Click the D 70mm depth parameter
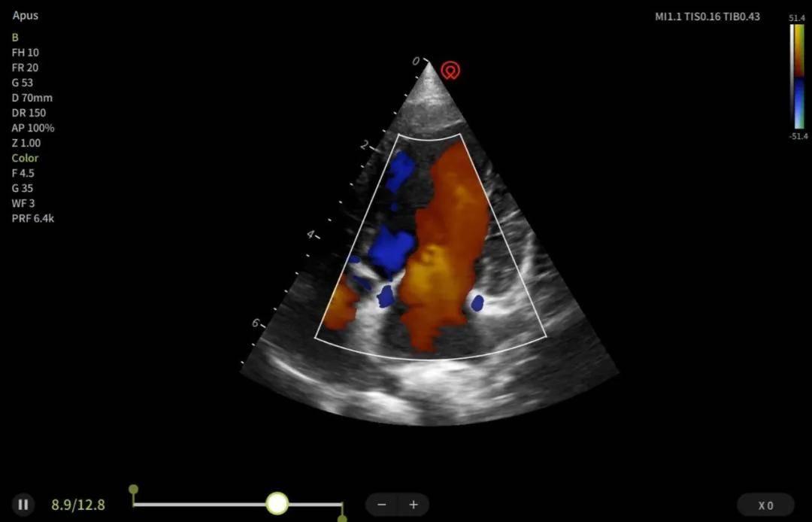812x522 pixels. (32, 97)
